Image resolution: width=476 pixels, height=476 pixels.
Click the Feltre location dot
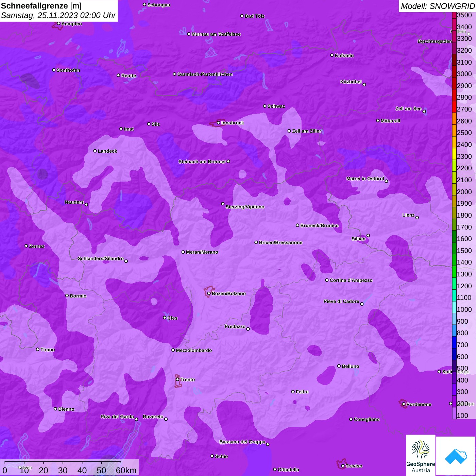point(293,392)
